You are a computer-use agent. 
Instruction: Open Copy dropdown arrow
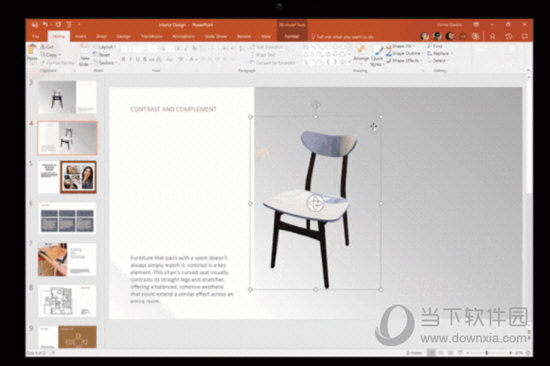[60, 55]
